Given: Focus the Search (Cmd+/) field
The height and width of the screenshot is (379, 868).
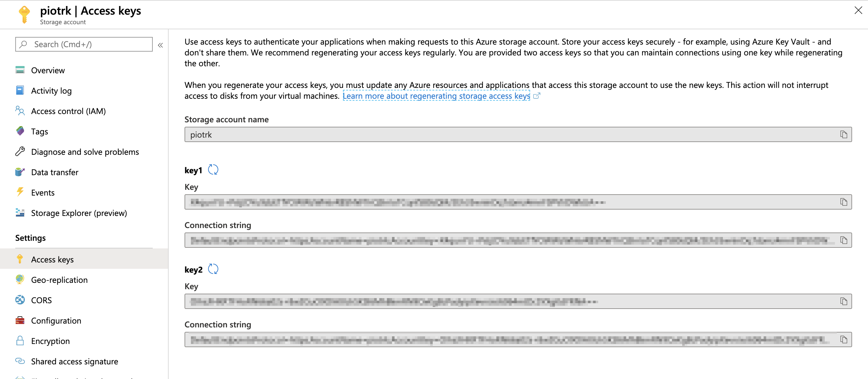Looking at the screenshot, I should pyautogui.click(x=84, y=44).
